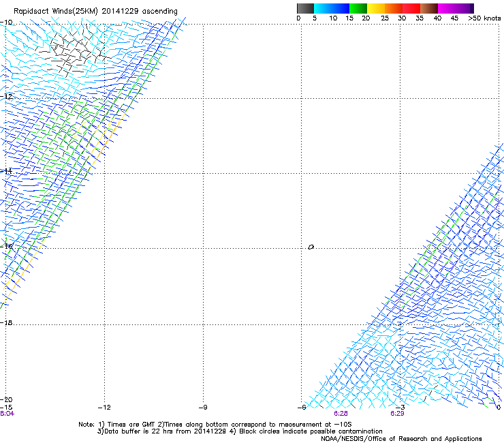Click the purple 6:04 time label
This screenshot has width=504, height=443.
pyautogui.click(x=7, y=414)
